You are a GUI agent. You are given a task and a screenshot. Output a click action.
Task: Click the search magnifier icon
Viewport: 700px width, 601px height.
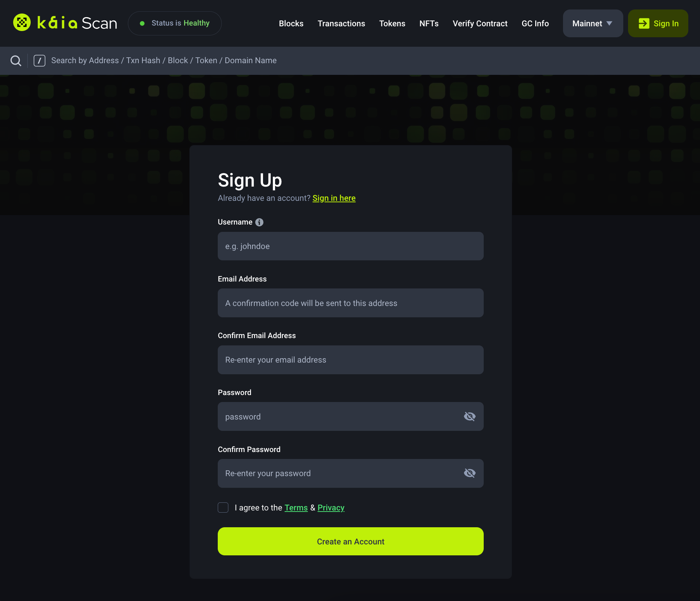[x=16, y=61]
